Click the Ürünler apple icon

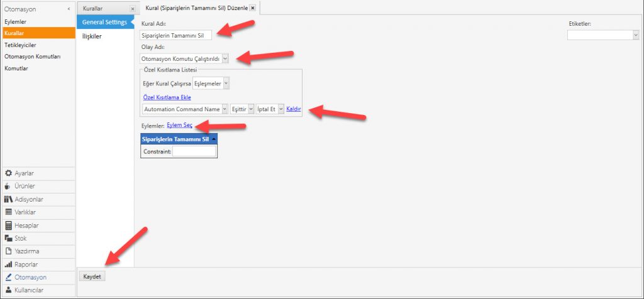[9, 186]
